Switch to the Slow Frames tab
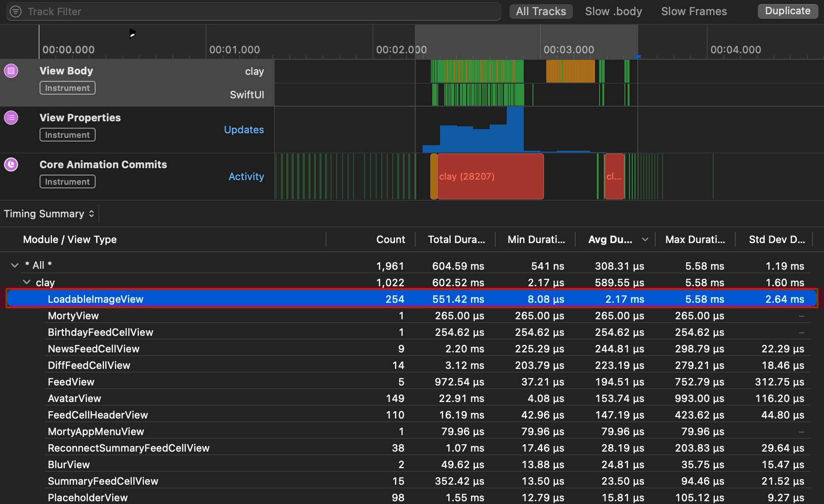Screen dimensions: 824x504 pyautogui.click(x=693, y=11)
